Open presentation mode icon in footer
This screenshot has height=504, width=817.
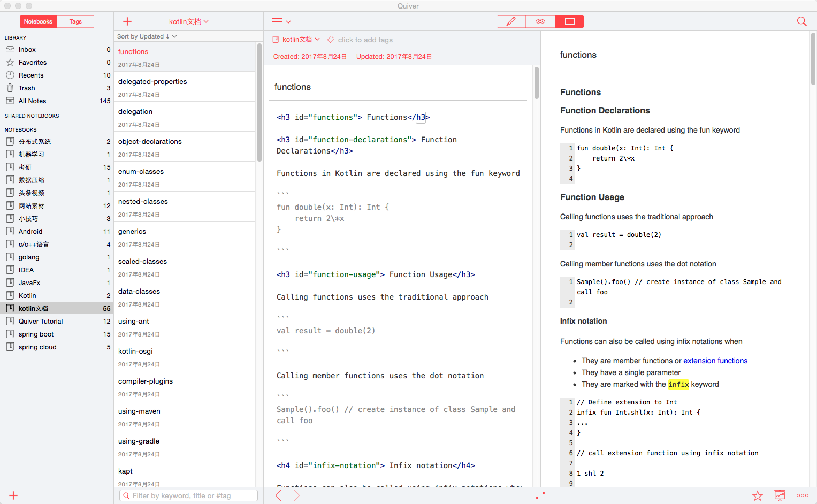(x=780, y=495)
